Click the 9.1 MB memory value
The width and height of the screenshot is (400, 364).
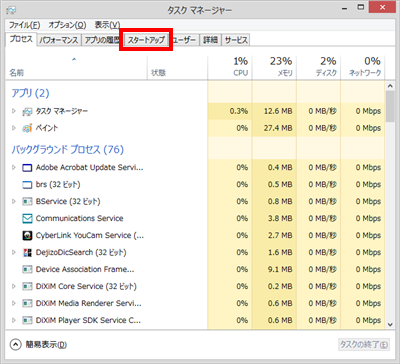(280, 269)
